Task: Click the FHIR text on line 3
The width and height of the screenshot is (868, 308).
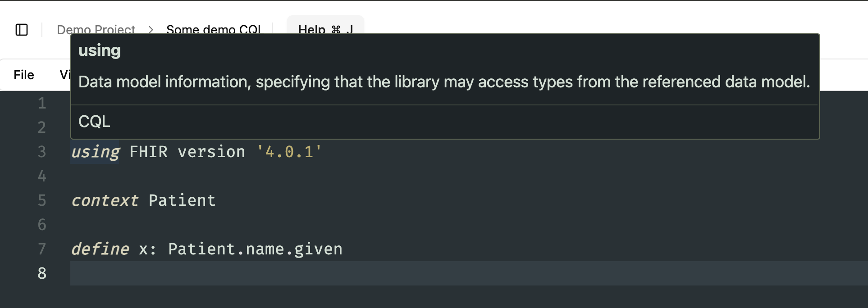Action: pos(149,151)
